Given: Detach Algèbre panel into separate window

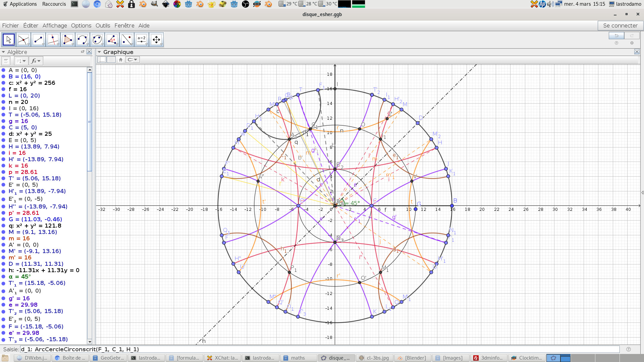Looking at the screenshot, I should point(83,52).
